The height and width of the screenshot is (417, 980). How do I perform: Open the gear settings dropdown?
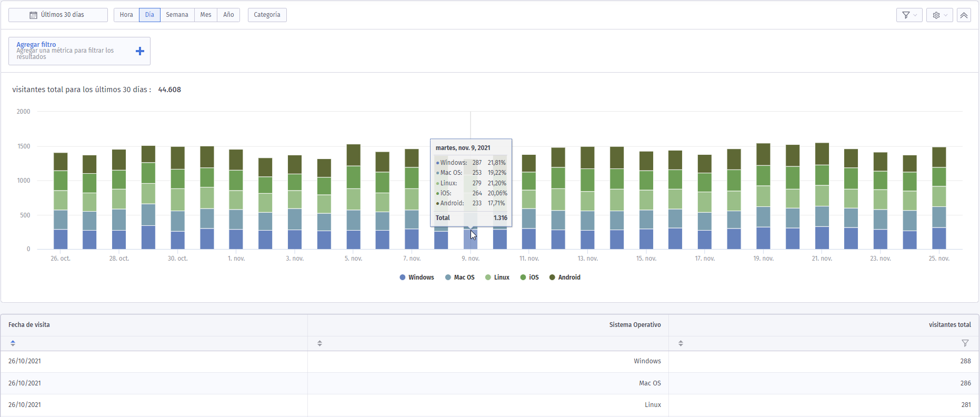tap(939, 15)
